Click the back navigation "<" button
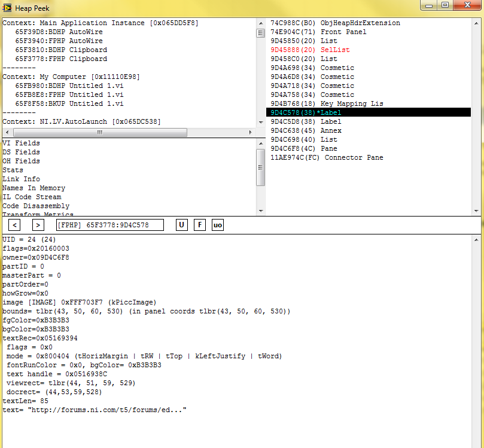The width and height of the screenshot is (484, 448). (x=14, y=224)
